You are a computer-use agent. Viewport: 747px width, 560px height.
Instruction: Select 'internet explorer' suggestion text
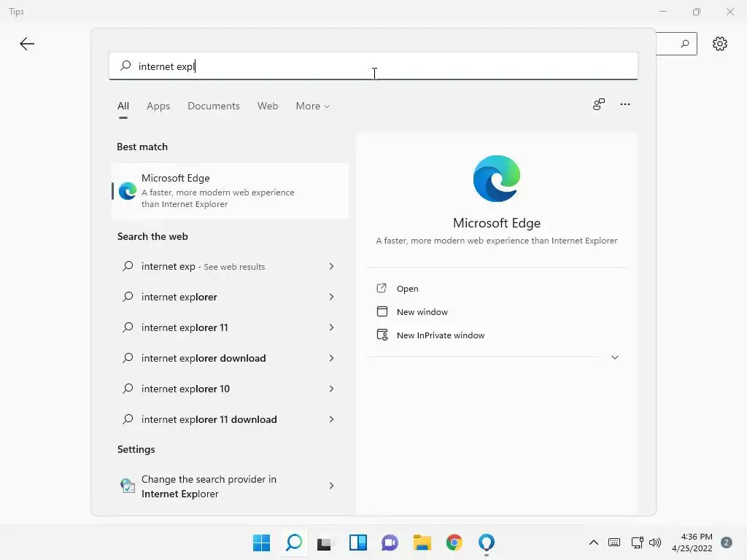[x=179, y=297]
